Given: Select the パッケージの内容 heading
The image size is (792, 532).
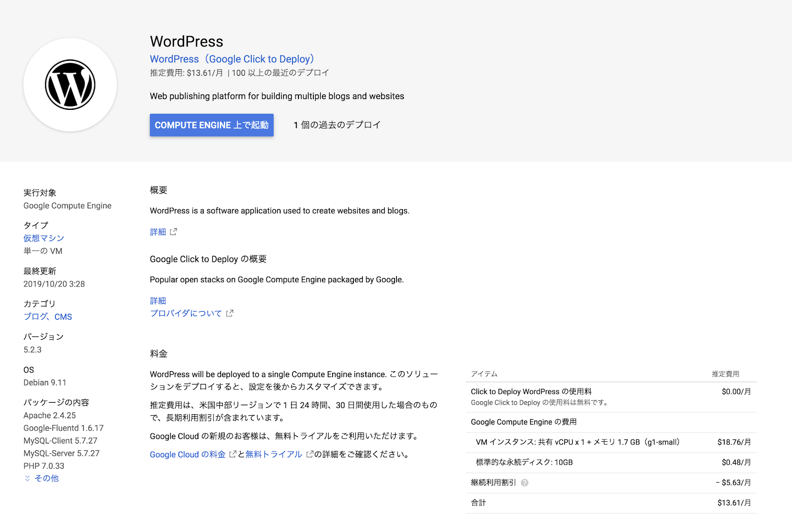Looking at the screenshot, I should click(56, 402).
